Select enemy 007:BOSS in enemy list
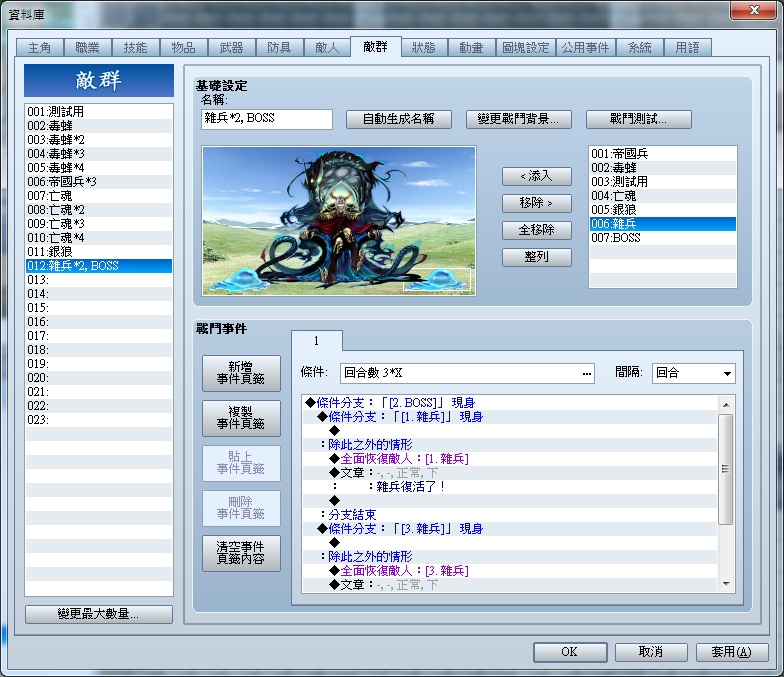The image size is (784, 677). (x=662, y=238)
